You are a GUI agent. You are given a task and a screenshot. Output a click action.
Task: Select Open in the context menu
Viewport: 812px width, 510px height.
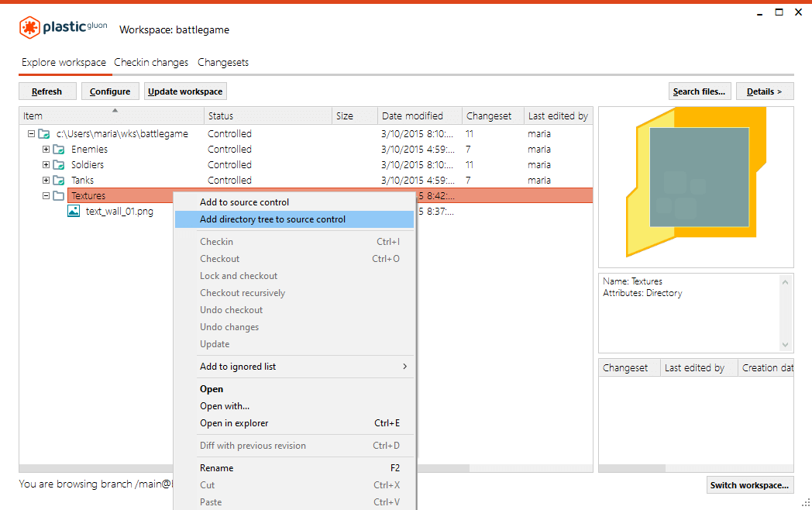(294, 389)
